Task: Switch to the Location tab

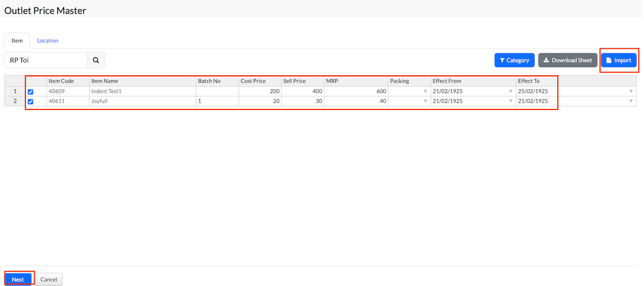Action: [x=47, y=41]
